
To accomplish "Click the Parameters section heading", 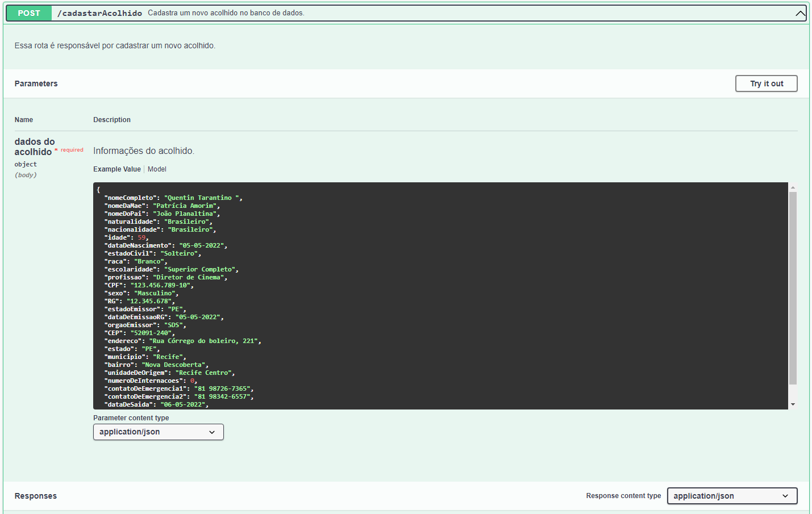I will click(36, 83).
